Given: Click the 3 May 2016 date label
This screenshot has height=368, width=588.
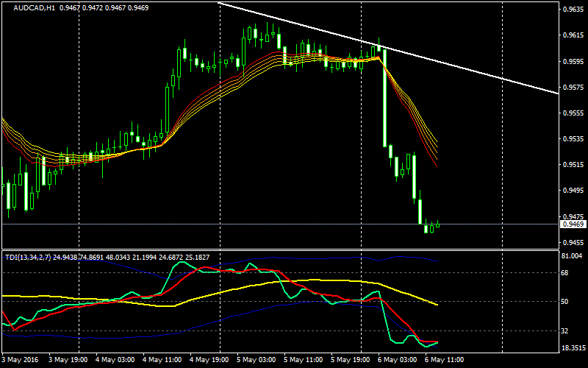Looking at the screenshot, I should pyautogui.click(x=21, y=360).
